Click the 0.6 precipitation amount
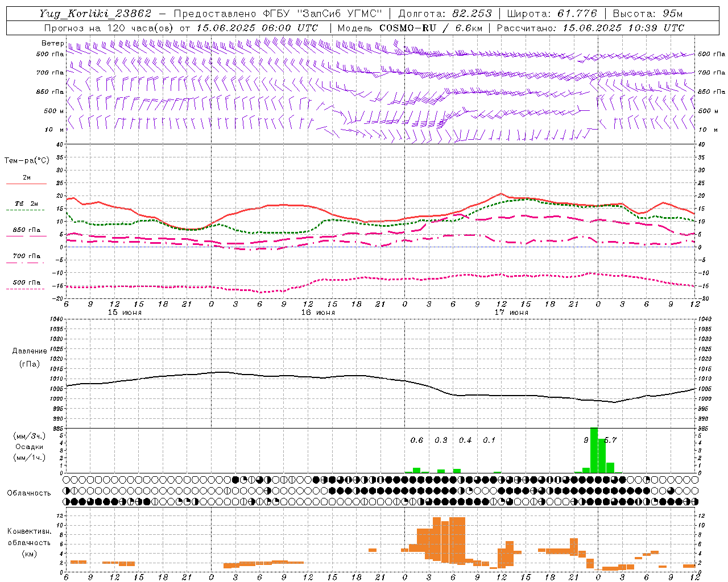 (x=417, y=440)
